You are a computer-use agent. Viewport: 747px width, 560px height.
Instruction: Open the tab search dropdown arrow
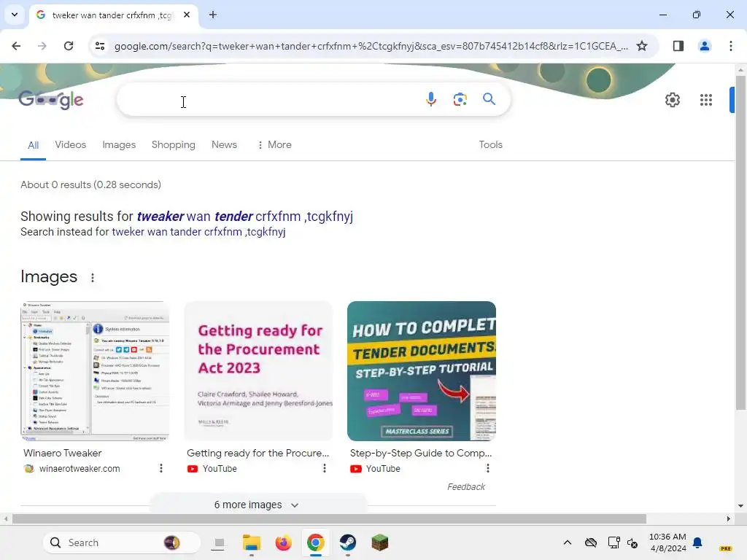tap(15, 15)
